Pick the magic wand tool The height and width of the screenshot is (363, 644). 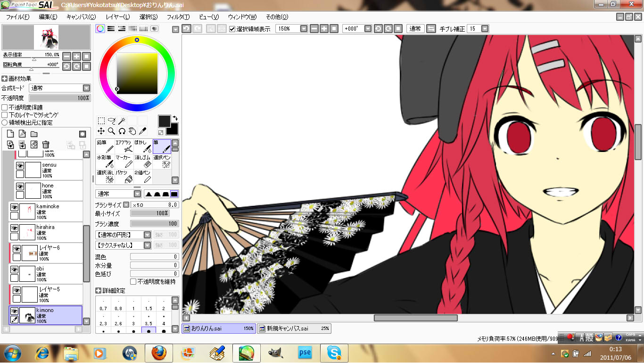pyautogui.click(x=122, y=121)
